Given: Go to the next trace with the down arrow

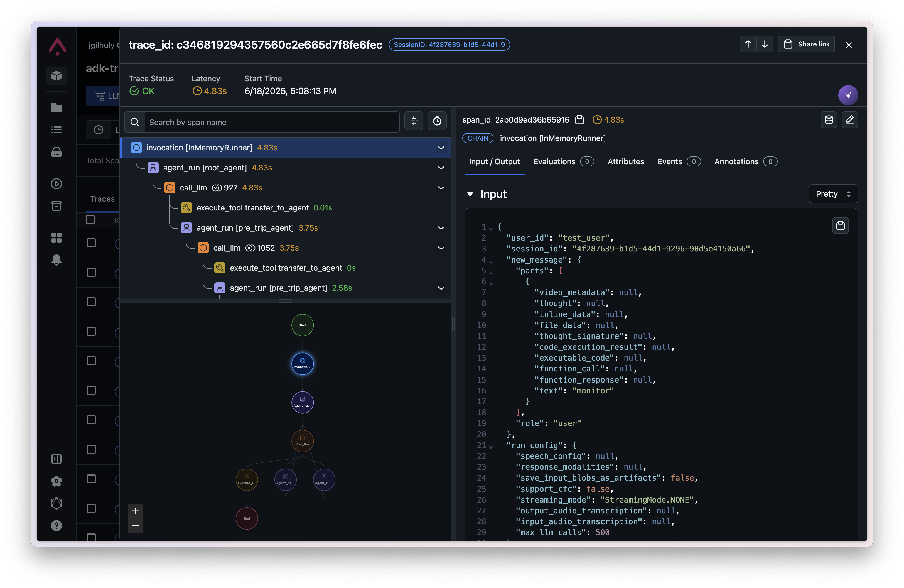Looking at the screenshot, I should pyautogui.click(x=765, y=45).
